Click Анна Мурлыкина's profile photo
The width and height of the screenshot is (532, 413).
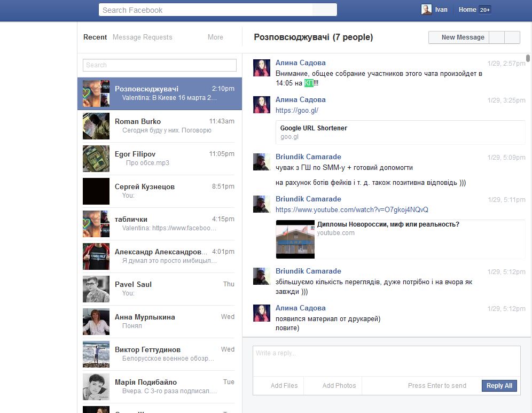click(x=96, y=322)
